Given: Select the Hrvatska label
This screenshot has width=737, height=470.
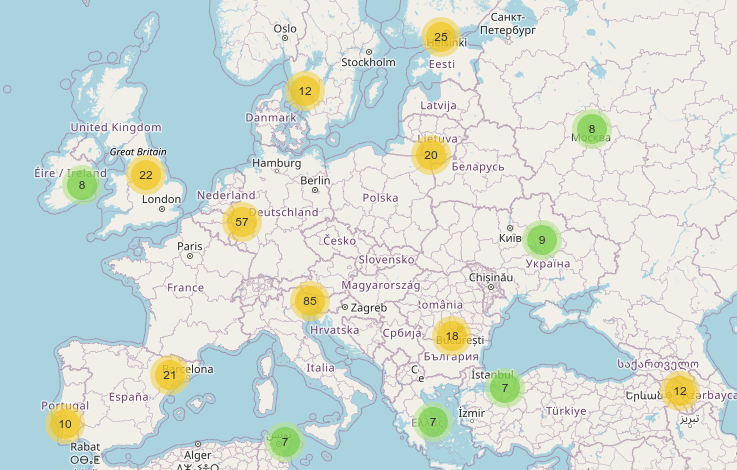Looking at the screenshot, I should pyautogui.click(x=334, y=330).
